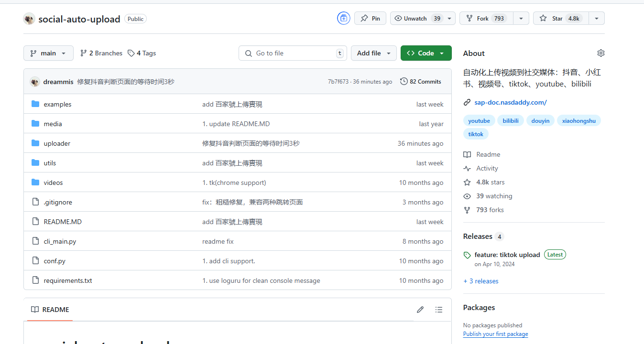Image resolution: width=644 pixels, height=344 pixels.
Task: Click the commit history clock icon
Action: pyautogui.click(x=404, y=82)
